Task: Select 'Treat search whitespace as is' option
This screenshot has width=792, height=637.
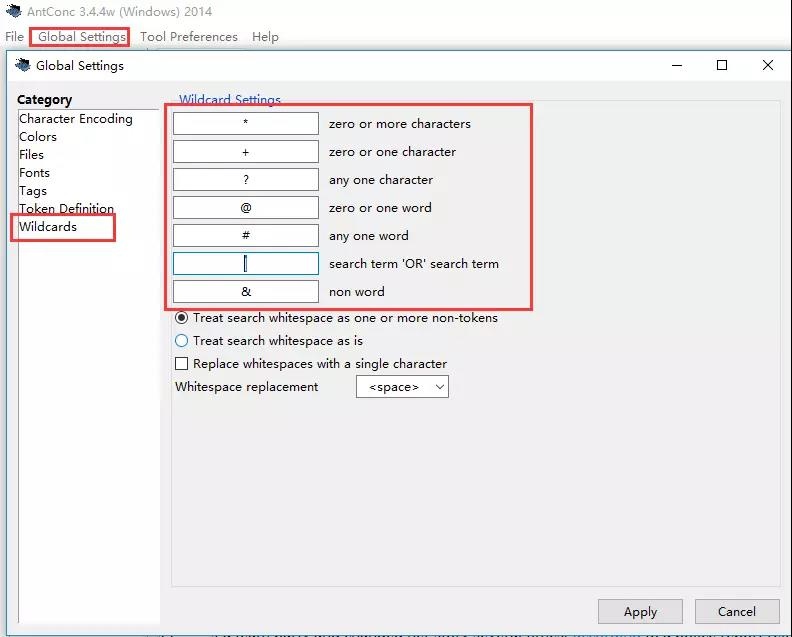Action: click(x=182, y=341)
